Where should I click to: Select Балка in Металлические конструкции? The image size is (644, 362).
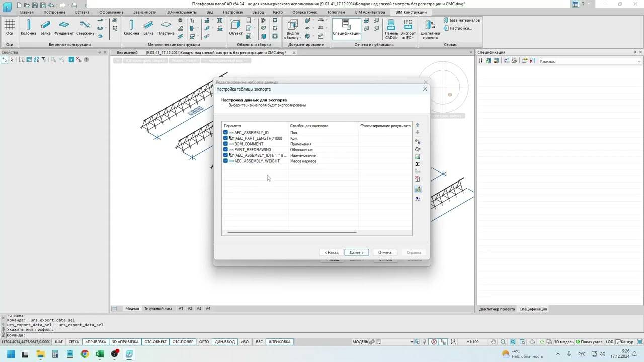click(148, 27)
